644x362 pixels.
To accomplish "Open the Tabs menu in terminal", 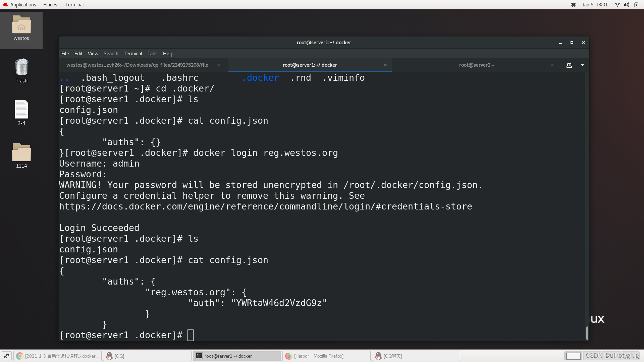I will point(152,54).
